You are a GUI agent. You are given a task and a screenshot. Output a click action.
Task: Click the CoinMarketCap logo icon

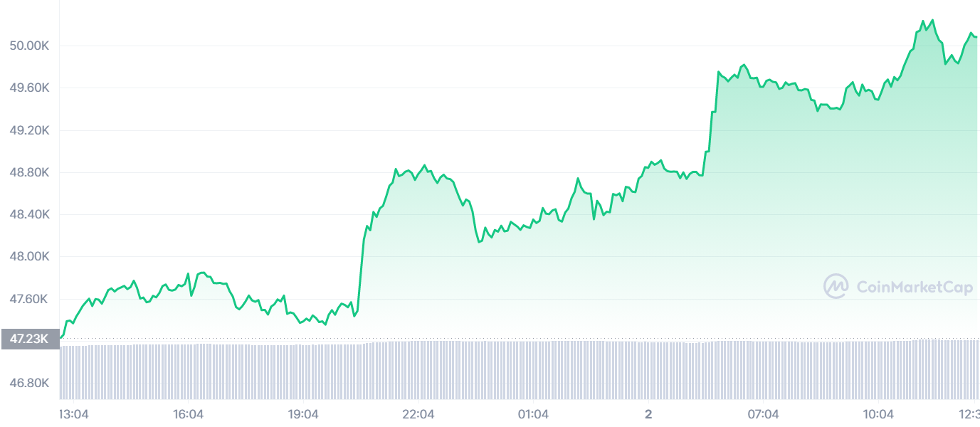click(x=836, y=286)
